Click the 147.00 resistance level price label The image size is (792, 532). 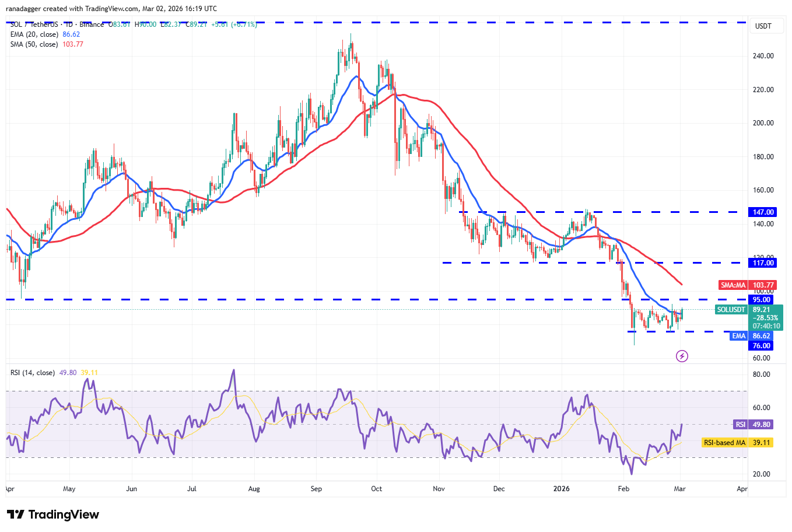tap(762, 212)
